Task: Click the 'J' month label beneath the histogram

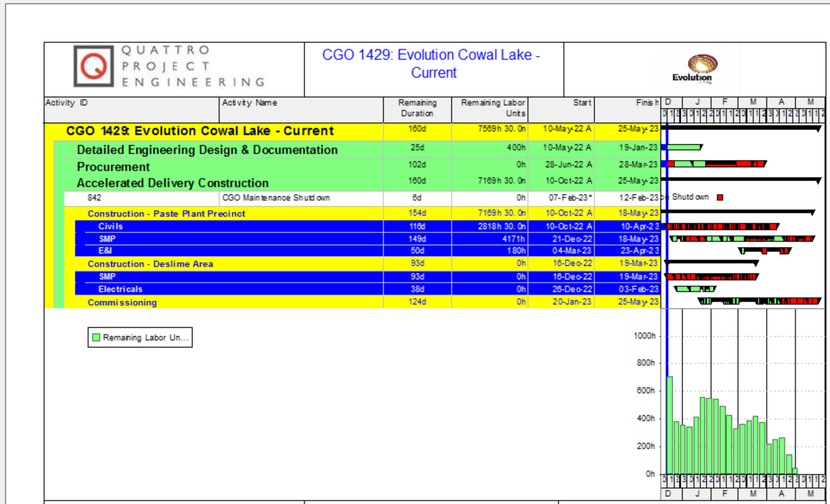Action: 697,494
